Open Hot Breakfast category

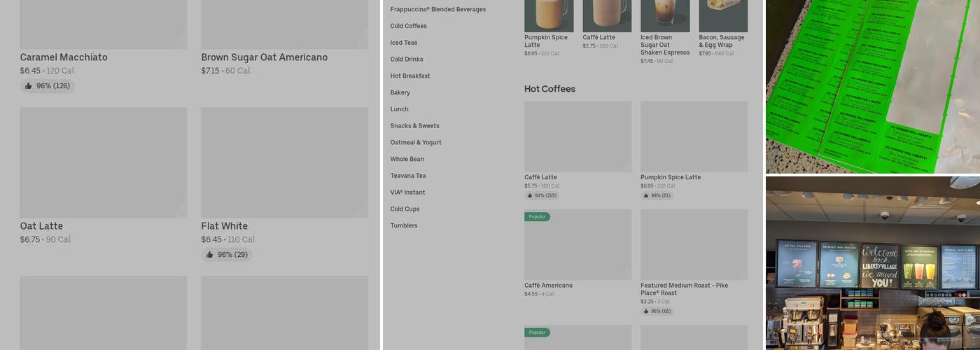(410, 76)
